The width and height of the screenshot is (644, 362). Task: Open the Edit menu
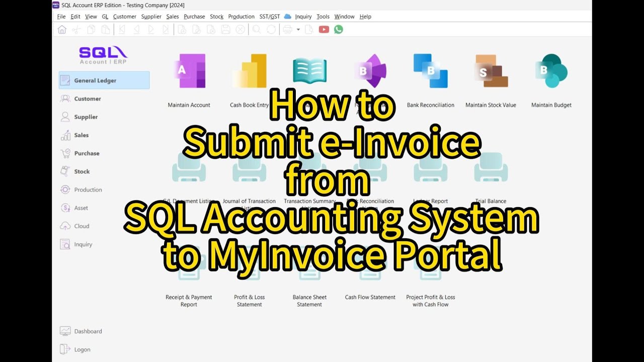click(x=75, y=17)
